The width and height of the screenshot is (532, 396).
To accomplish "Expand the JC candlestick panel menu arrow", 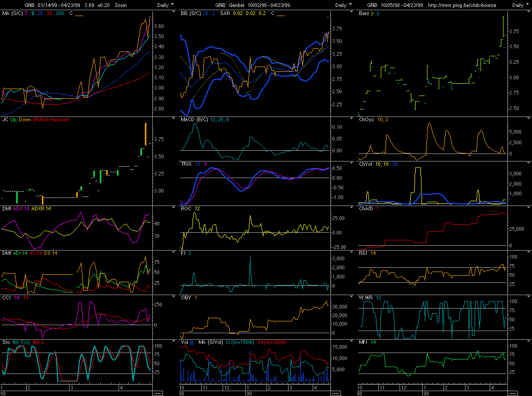I will point(174,119).
